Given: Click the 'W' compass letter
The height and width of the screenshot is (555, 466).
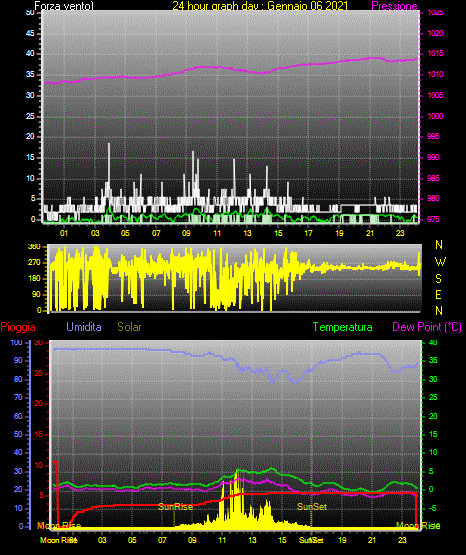Looking at the screenshot, I should tap(440, 262).
